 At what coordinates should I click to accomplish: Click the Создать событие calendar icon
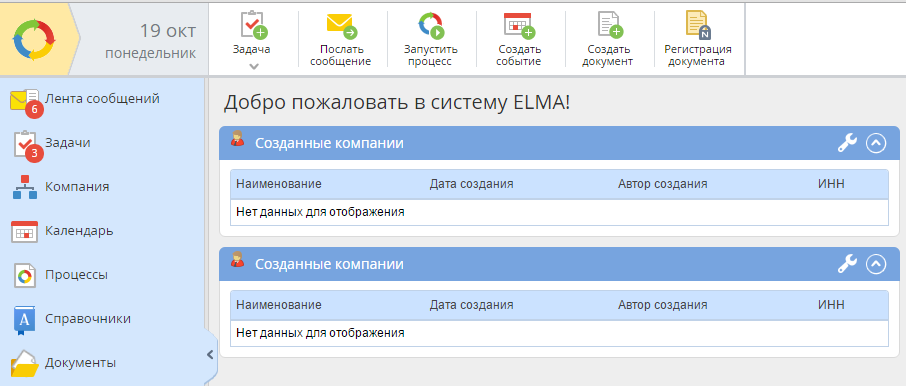[x=519, y=25]
